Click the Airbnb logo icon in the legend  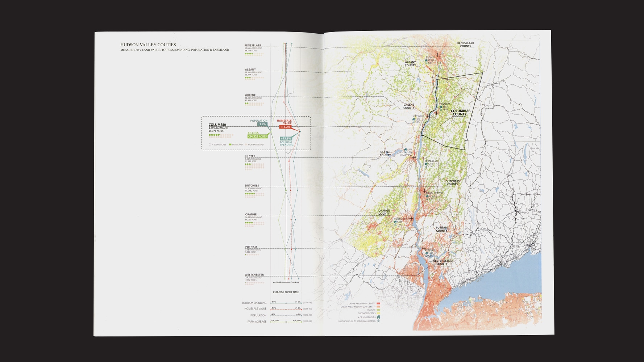[378, 321]
